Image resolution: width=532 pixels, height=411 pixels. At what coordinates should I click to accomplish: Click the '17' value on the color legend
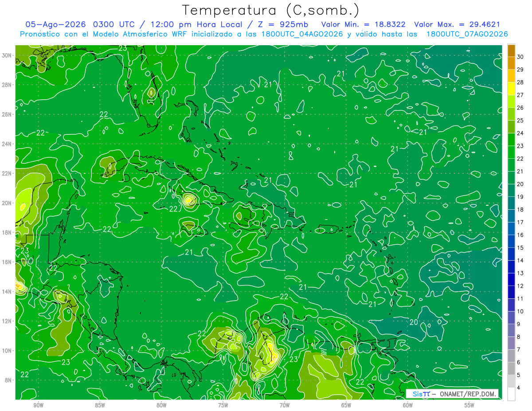(x=520, y=222)
